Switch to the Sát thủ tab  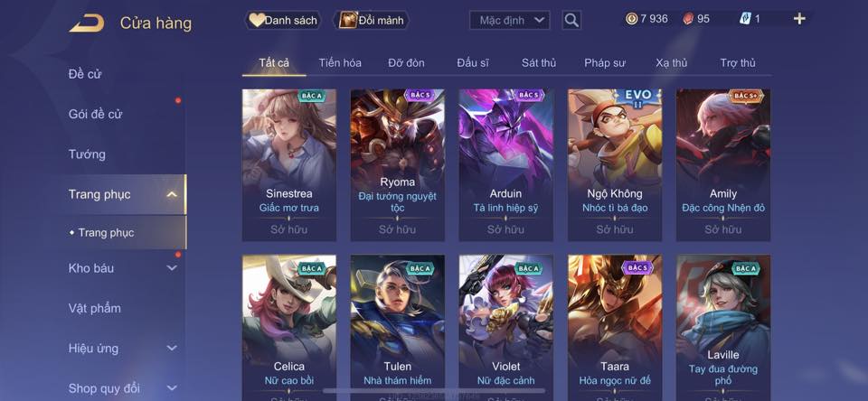pyautogui.click(x=539, y=63)
